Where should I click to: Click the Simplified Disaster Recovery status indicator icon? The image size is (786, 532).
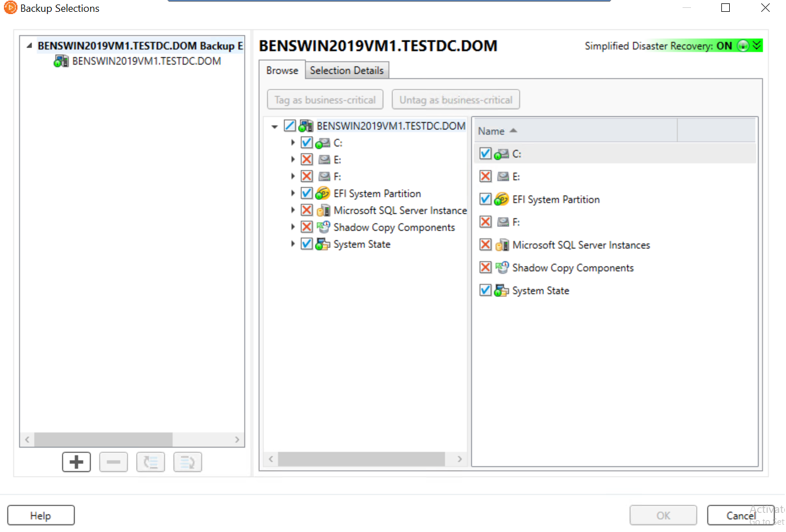743,46
